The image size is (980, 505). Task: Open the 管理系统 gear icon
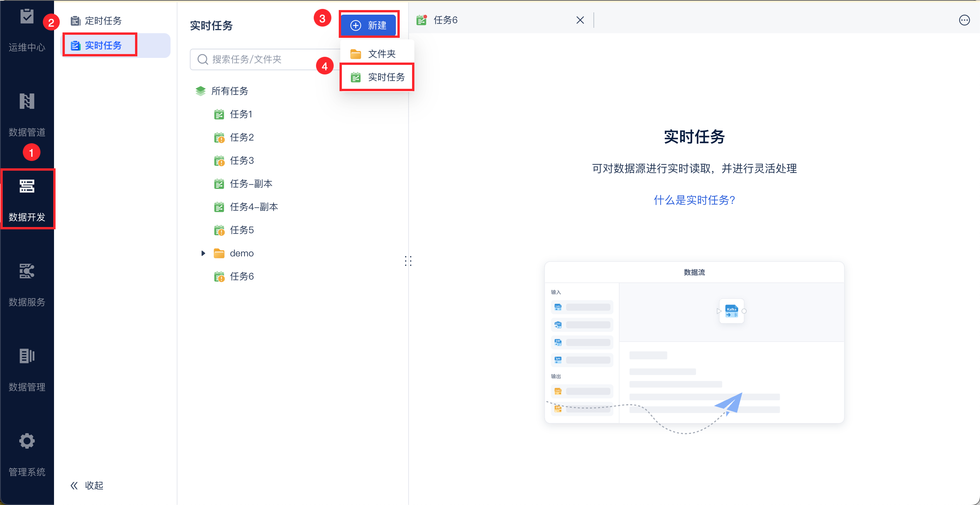click(27, 441)
